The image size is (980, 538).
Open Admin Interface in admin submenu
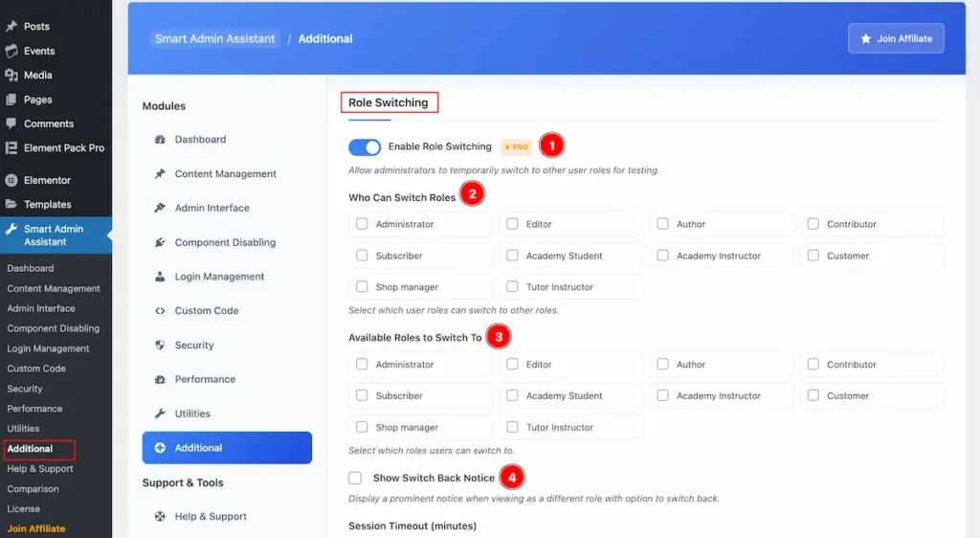tap(41, 308)
